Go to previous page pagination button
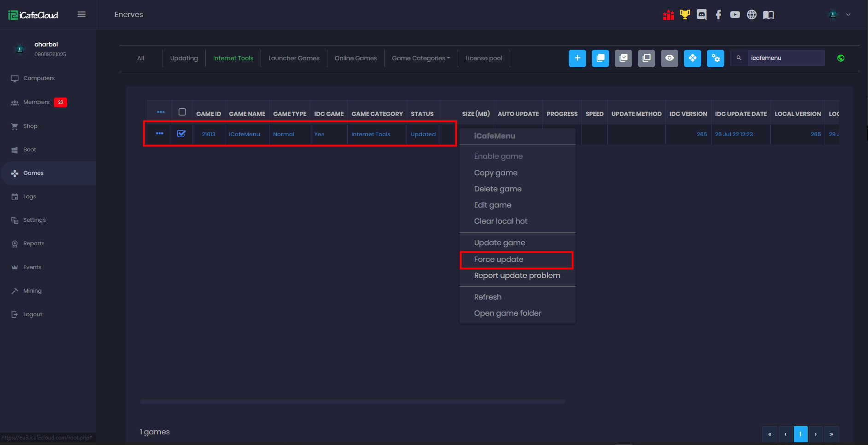The width and height of the screenshot is (868, 445). pos(785,434)
